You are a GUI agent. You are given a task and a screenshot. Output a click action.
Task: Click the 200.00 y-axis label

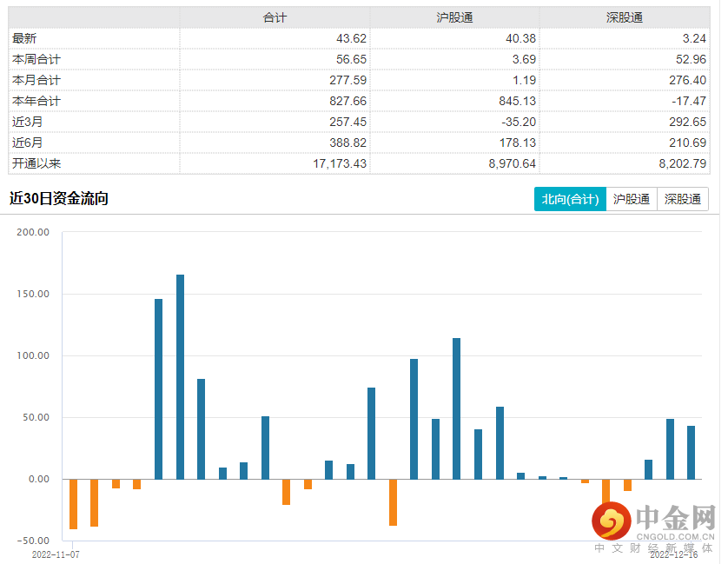point(33,233)
